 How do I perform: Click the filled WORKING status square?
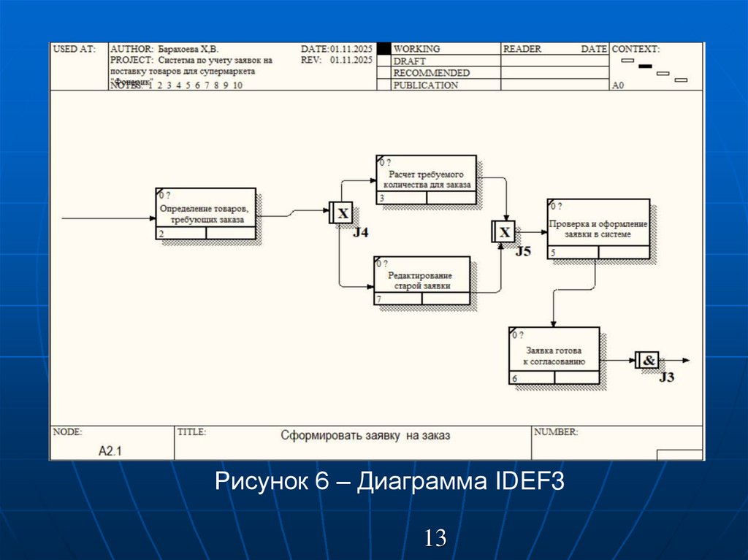384,49
